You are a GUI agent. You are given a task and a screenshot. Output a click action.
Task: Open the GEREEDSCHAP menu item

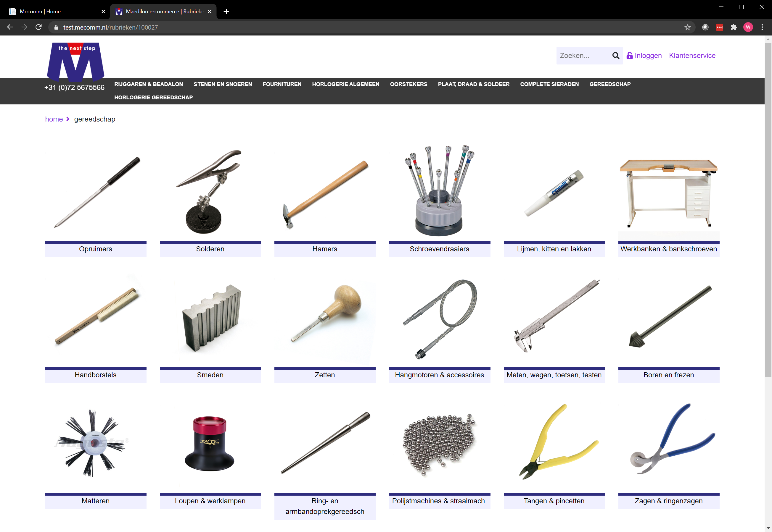tap(609, 84)
